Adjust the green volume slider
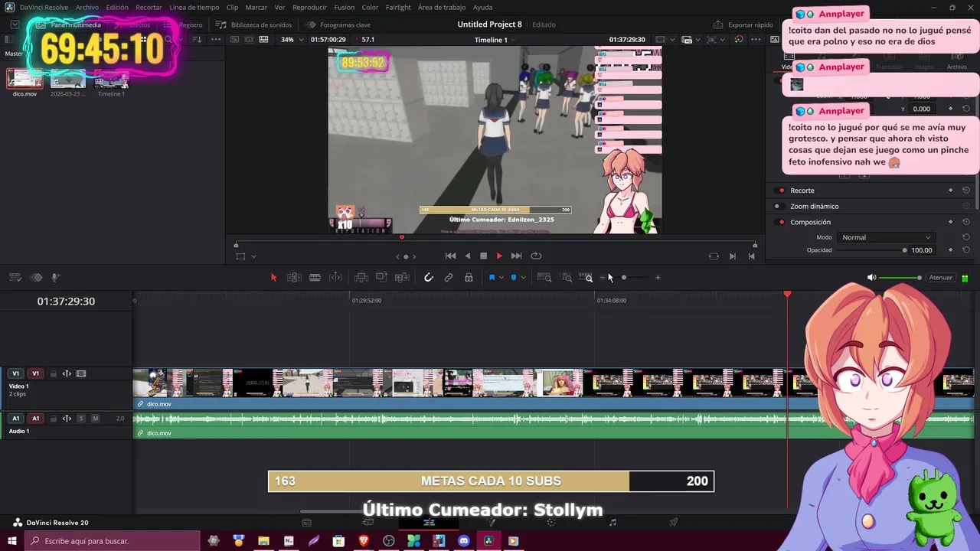The width and height of the screenshot is (980, 551). [900, 278]
